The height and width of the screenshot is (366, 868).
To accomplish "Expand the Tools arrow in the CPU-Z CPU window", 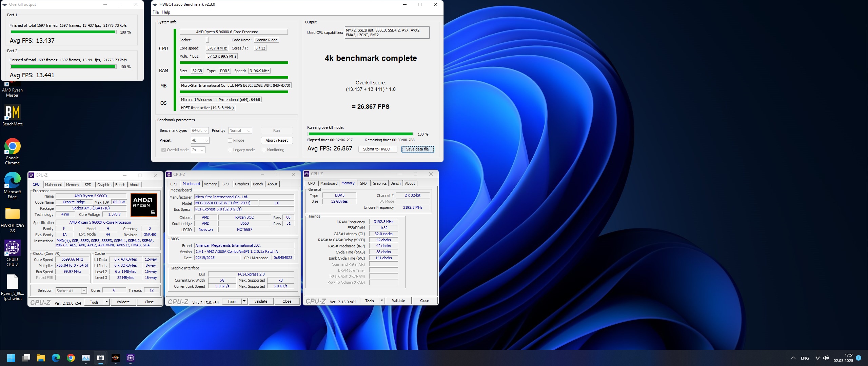I will pos(106,302).
